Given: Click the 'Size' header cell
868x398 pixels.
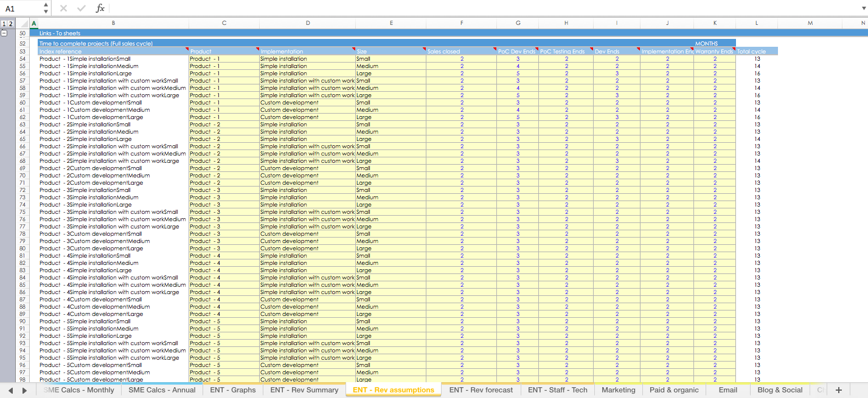Looking at the screenshot, I should (x=391, y=52).
